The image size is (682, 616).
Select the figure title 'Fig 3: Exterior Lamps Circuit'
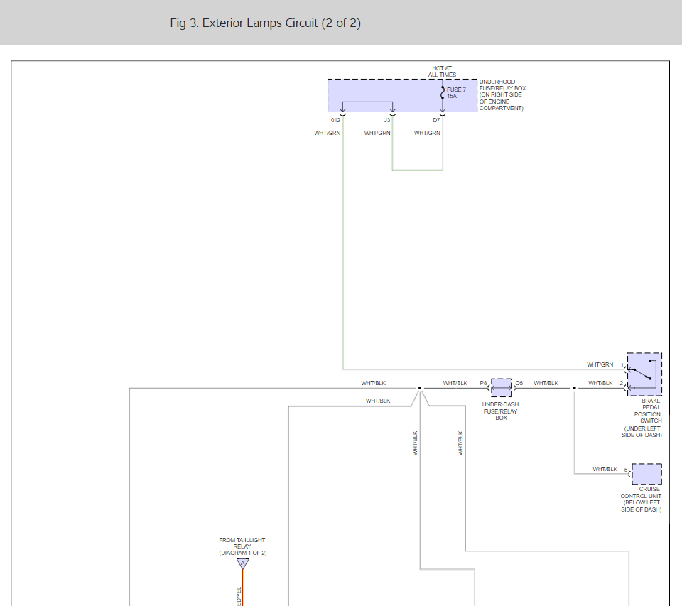265,23
